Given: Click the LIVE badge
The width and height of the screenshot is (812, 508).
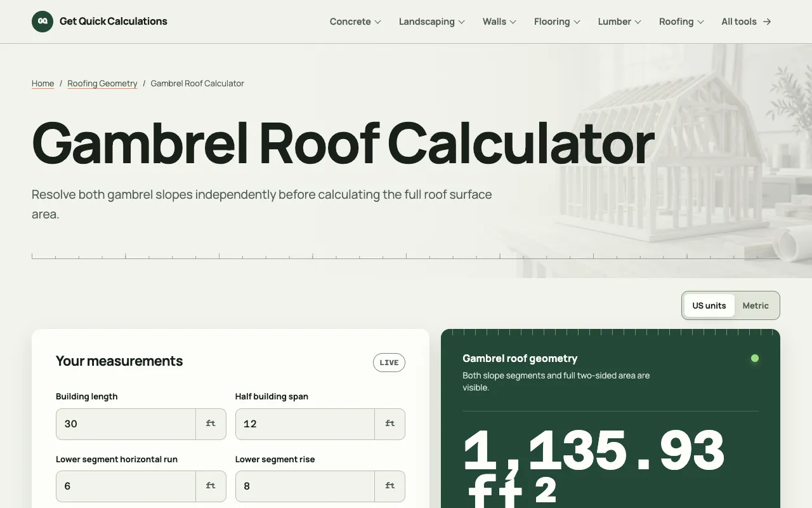Looking at the screenshot, I should [389, 363].
